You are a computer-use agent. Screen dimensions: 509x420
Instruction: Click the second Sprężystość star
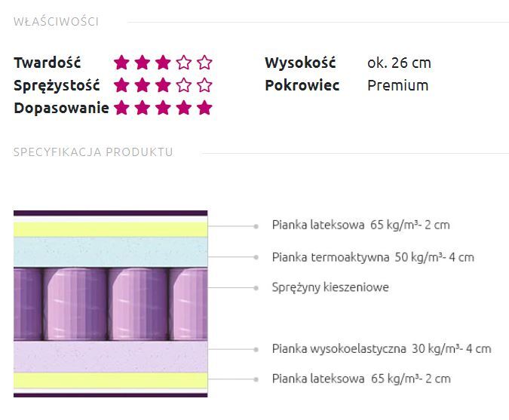(143, 85)
